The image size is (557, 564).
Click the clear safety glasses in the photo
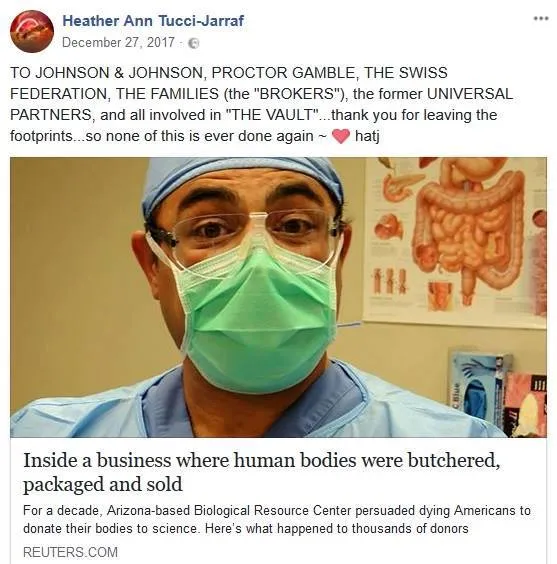248,234
